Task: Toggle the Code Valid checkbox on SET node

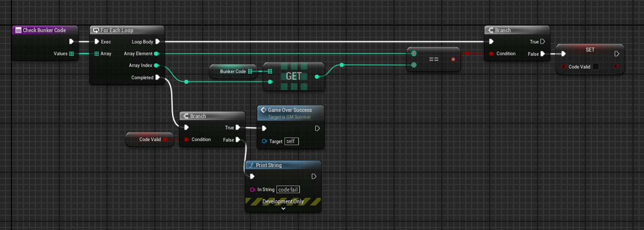Action: [596, 67]
